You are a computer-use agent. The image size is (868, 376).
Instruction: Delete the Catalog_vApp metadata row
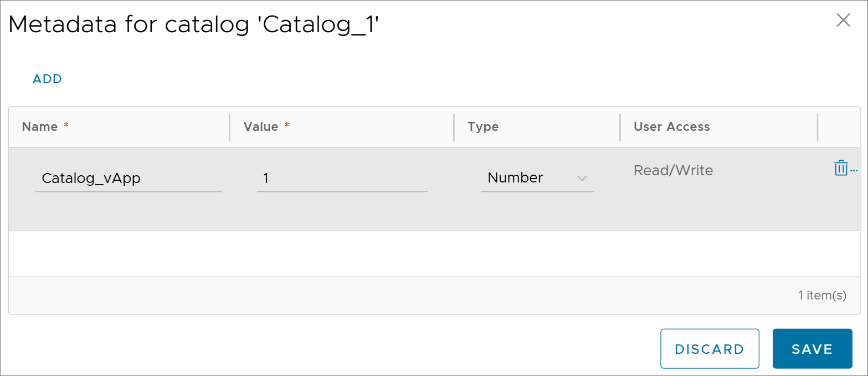(x=840, y=168)
